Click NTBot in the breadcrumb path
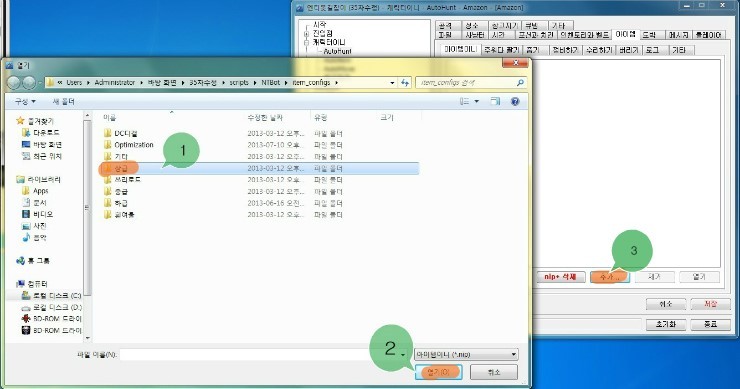 point(271,83)
